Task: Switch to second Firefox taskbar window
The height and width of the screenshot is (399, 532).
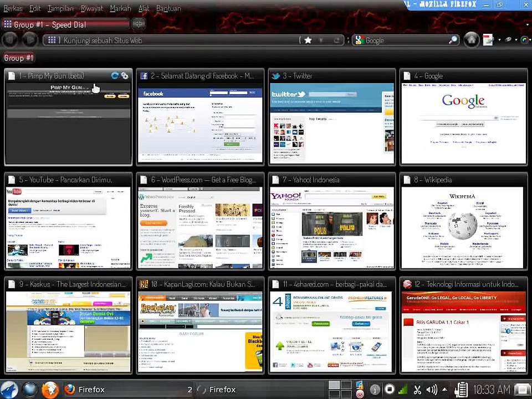Action: [x=260, y=390]
